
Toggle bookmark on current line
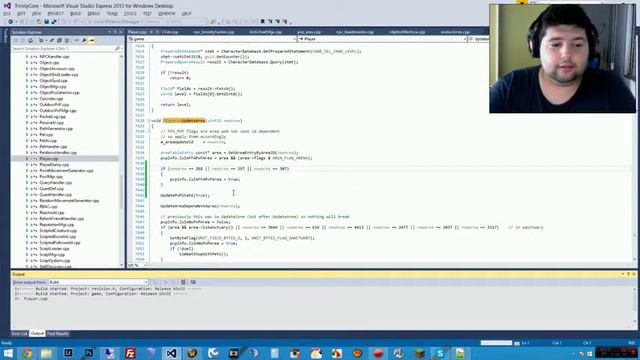pyautogui.click(x=263, y=22)
